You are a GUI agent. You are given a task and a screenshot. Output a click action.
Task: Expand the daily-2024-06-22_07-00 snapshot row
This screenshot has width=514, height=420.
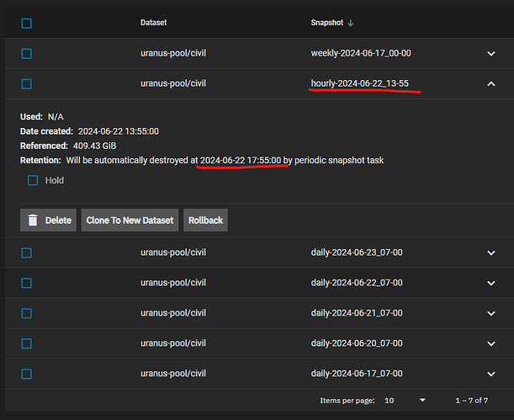click(491, 283)
